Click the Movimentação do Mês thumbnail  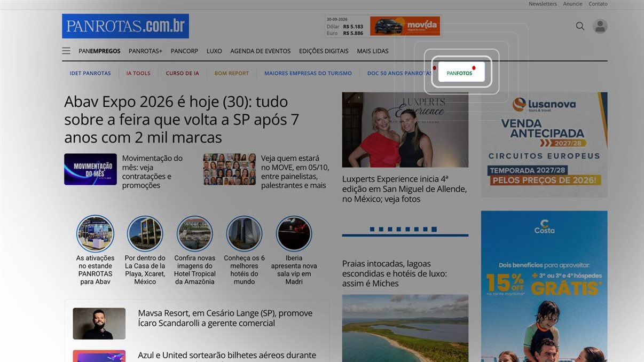(x=90, y=169)
